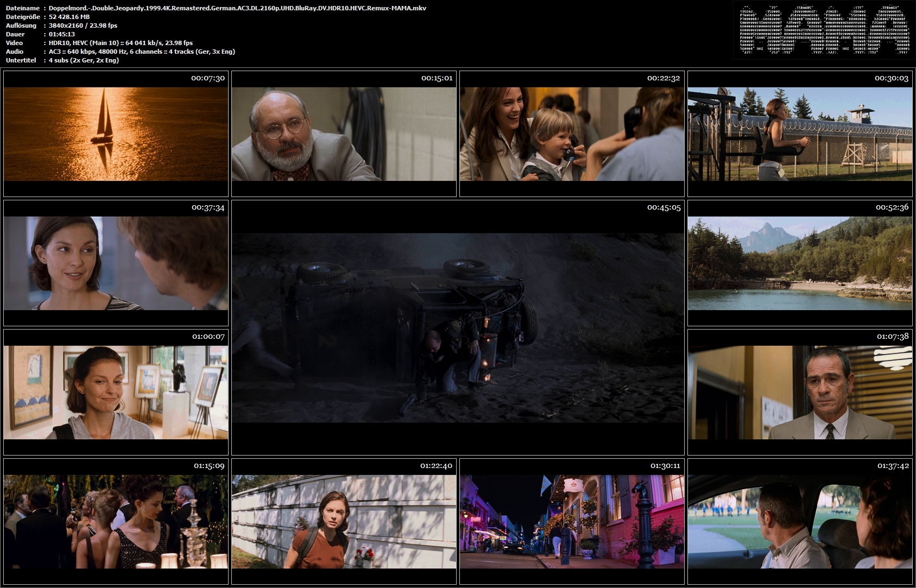
Task: Click the 01:00:07 timestamp label
Action: click(208, 337)
